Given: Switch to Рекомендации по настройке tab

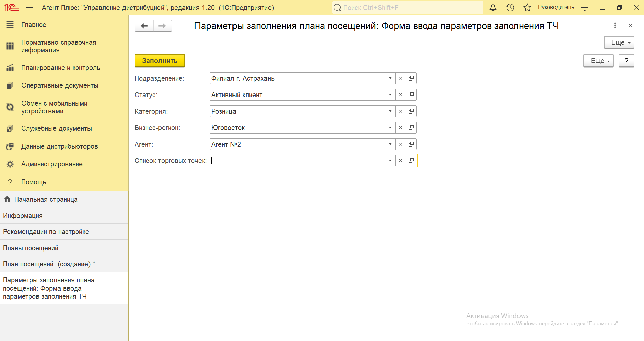Looking at the screenshot, I should click(x=64, y=232).
